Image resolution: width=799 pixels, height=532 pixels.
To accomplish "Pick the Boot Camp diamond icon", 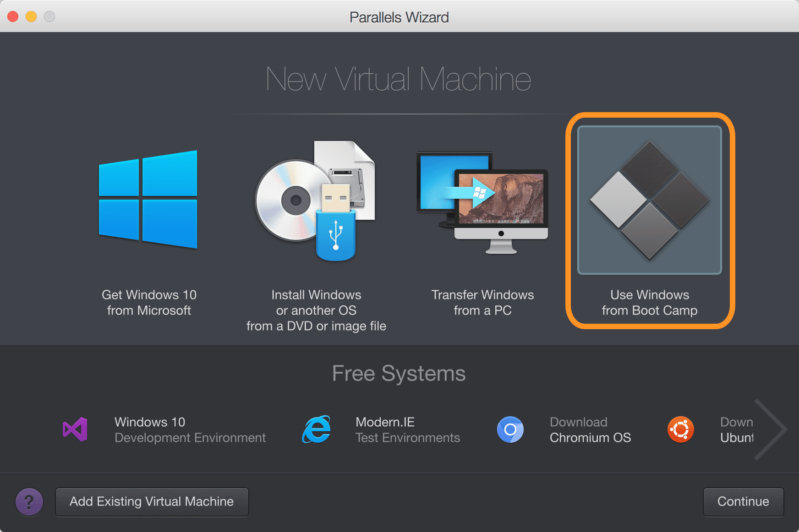I will pyautogui.click(x=650, y=200).
